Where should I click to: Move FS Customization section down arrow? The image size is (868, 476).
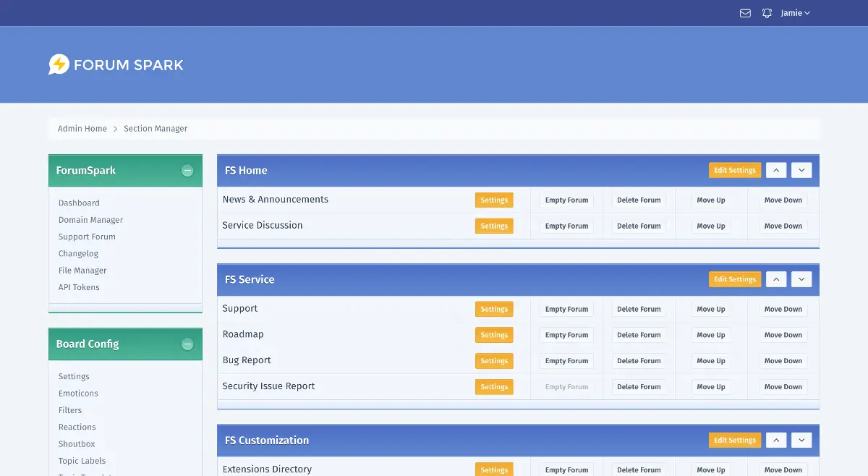pyautogui.click(x=801, y=441)
